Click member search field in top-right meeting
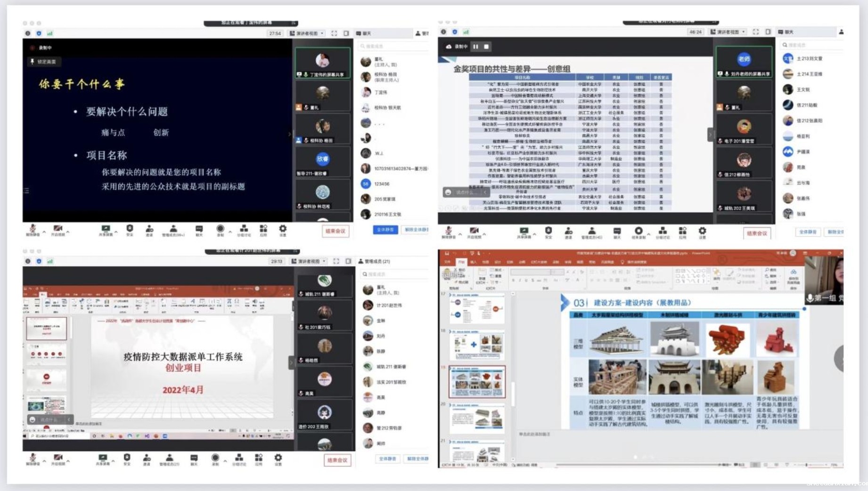 [811, 45]
